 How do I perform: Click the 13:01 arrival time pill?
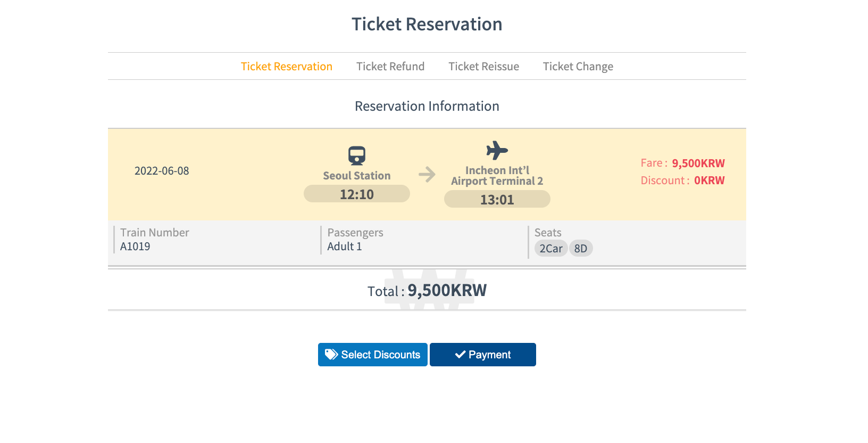(x=497, y=200)
